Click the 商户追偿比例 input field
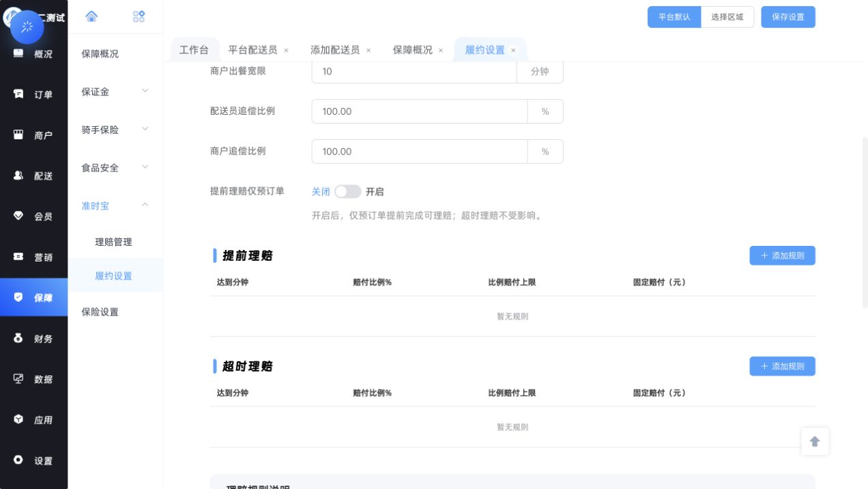 pyautogui.click(x=420, y=152)
